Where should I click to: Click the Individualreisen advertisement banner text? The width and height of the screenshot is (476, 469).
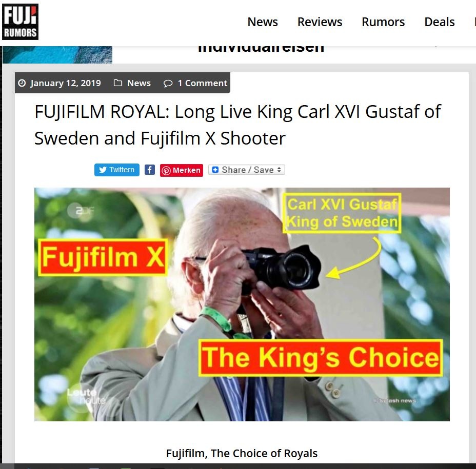click(x=261, y=49)
